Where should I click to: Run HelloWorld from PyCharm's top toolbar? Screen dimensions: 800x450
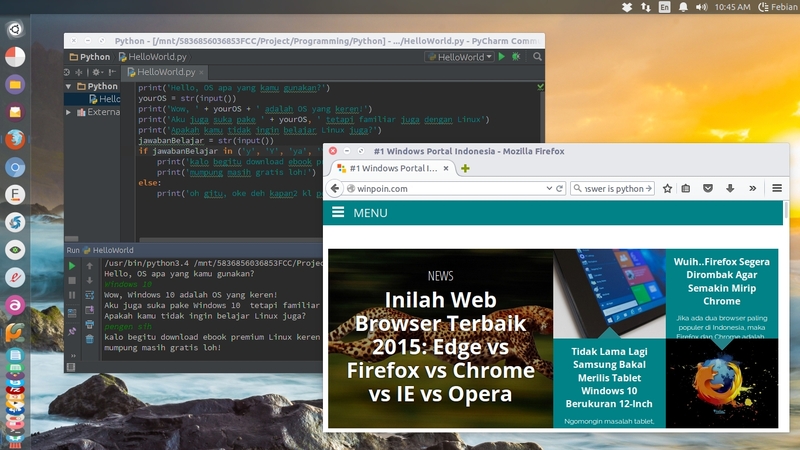[x=502, y=57]
